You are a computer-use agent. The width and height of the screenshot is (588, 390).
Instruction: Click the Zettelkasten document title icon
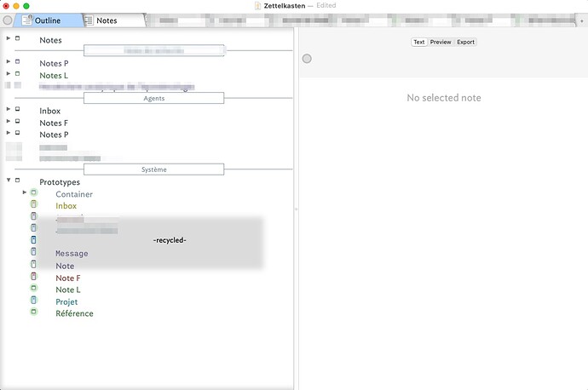click(257, 6)
